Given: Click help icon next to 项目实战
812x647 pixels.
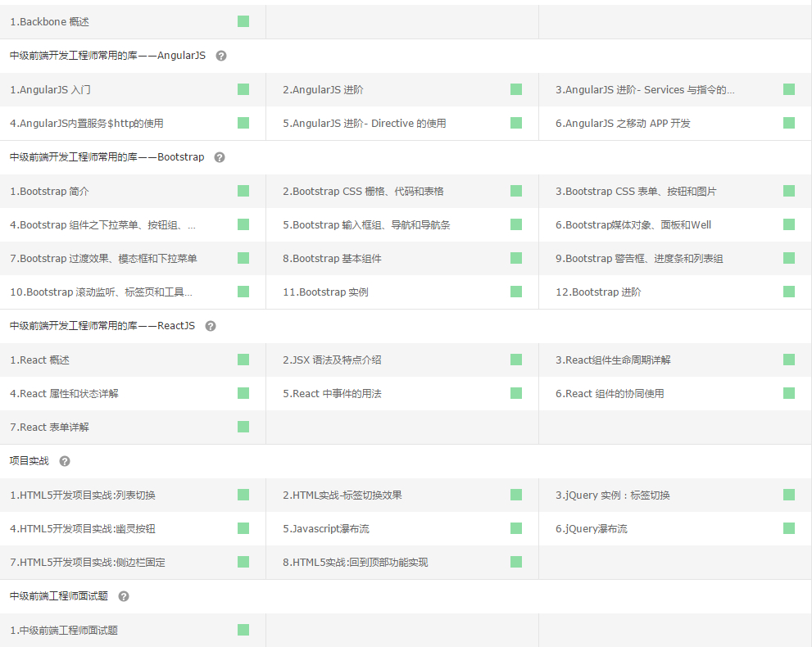Looking at the screenshot, I should (65, 461).
